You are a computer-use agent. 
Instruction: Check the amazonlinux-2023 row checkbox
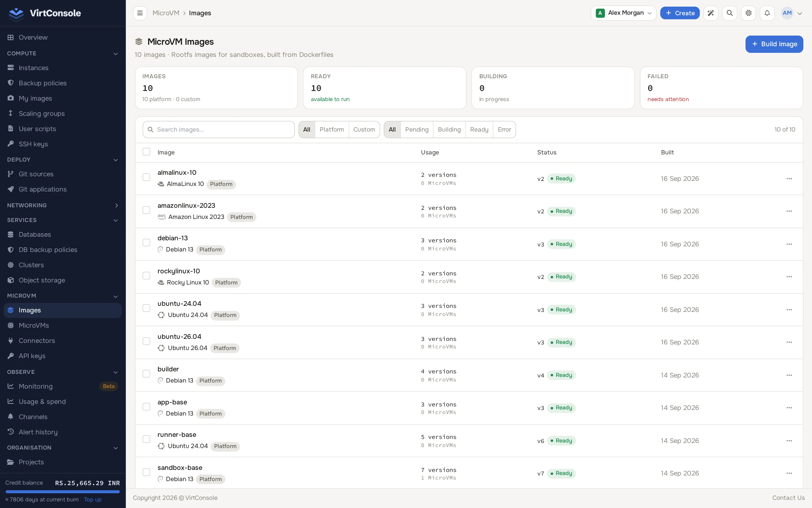pyautogui.click(x=146, y=210)
